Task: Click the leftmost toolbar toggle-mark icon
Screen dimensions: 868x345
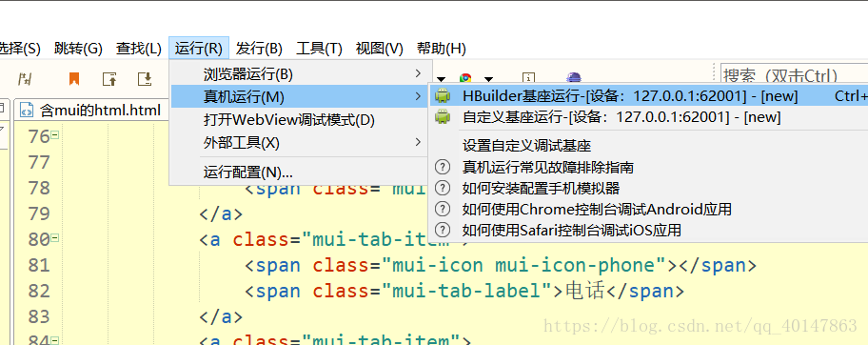Action: 25,79
